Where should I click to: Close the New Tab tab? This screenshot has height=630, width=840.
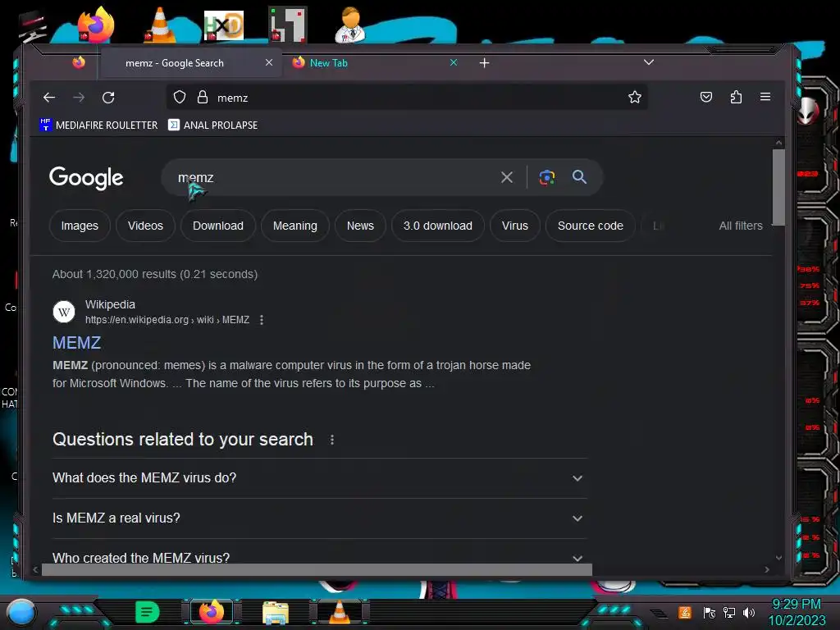(453, 62)
